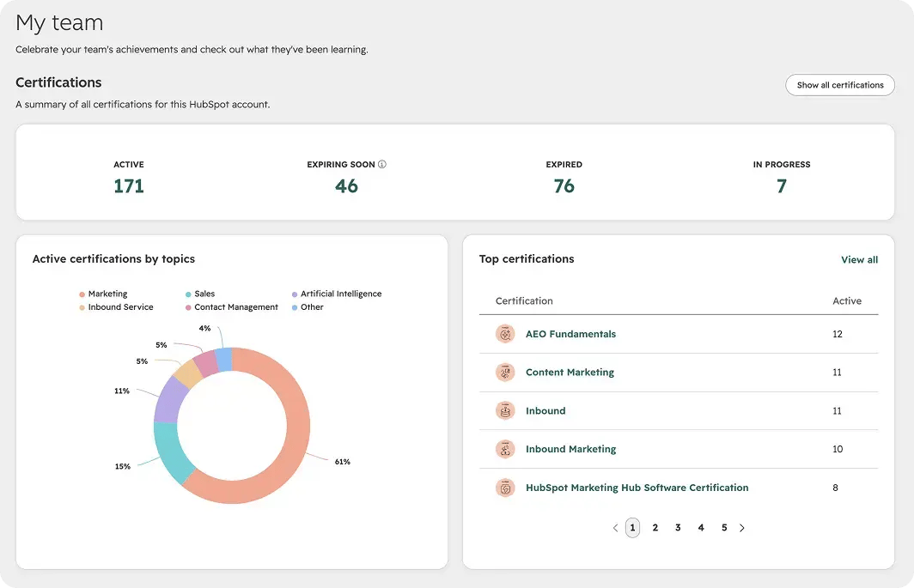Open AEO Fundamentals certification link
The image size is (914, 588).
(x=570, y=334)
